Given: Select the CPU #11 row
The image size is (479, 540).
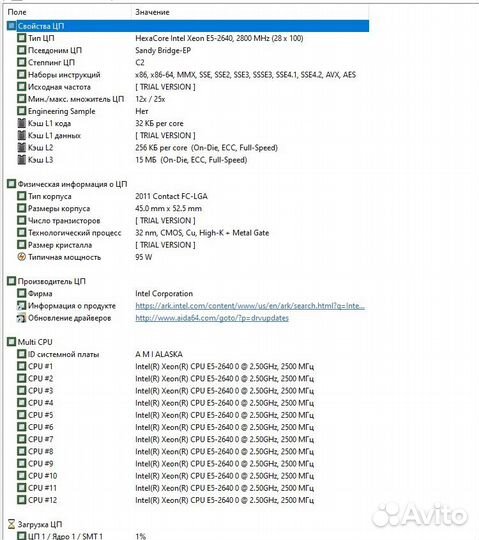Looking at the screenshot, I should pos(166,488).
